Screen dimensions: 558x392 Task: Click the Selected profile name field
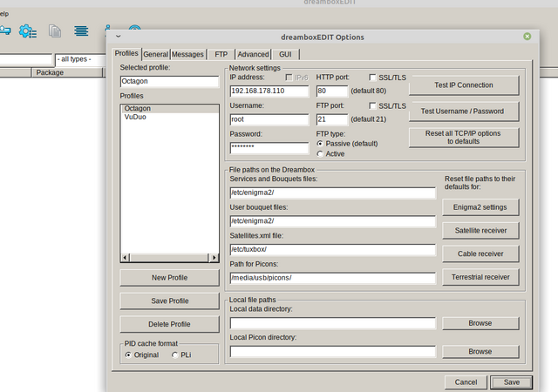[169, 82]
